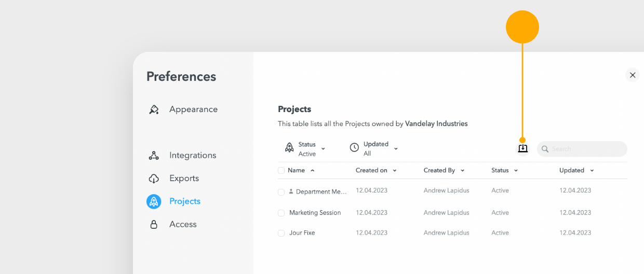Check the Jour Fixe row checkbox
The image size is (644, 274).
(281, 233)
